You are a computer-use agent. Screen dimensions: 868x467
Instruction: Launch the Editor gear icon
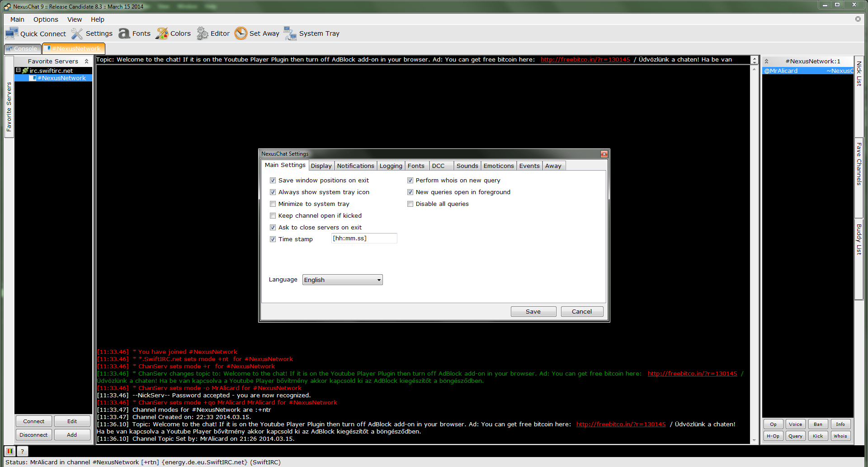(x=202, y=33)
